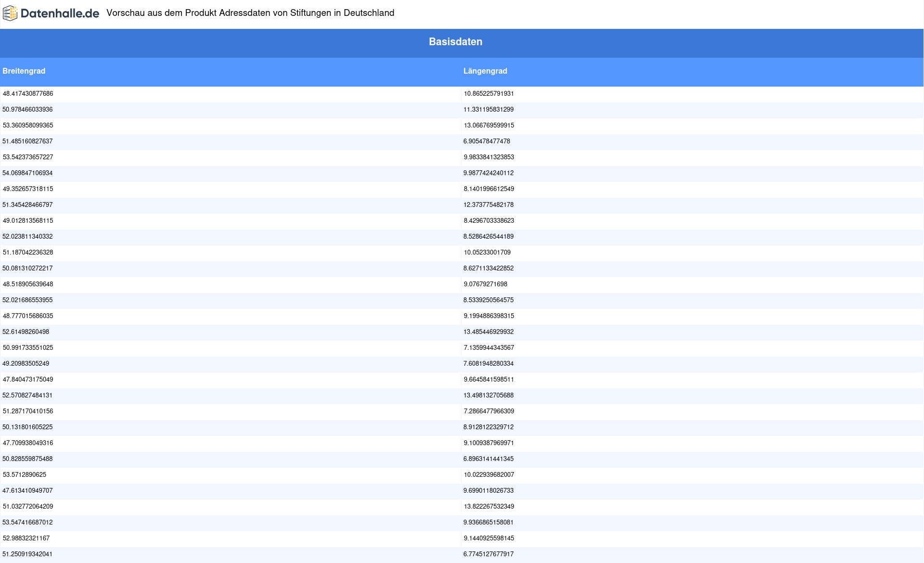Viewport: 924px width, 563px height.
Task: Select longitude value 8.6271133422852
Action: [488, 269]
